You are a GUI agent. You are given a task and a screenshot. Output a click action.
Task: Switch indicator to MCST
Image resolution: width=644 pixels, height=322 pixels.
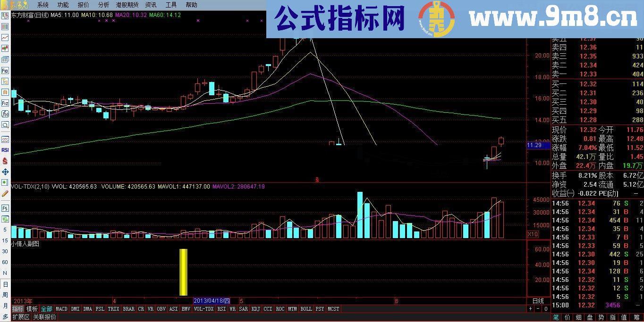point(333,309)
